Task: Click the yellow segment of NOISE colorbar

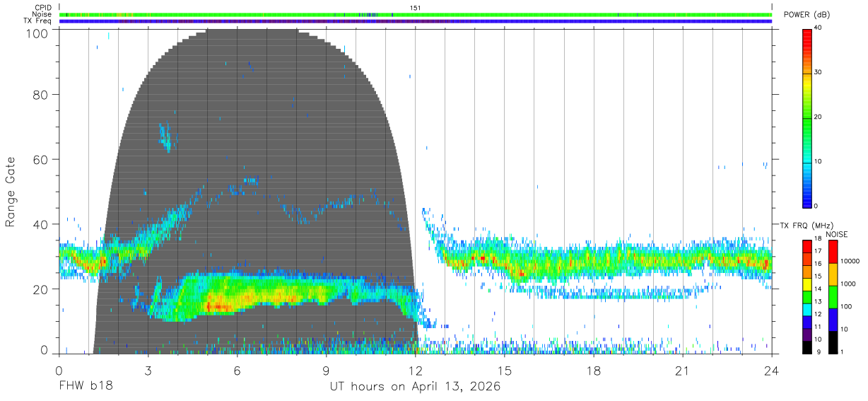Action: pyautogui.click(x=833, y=274)
